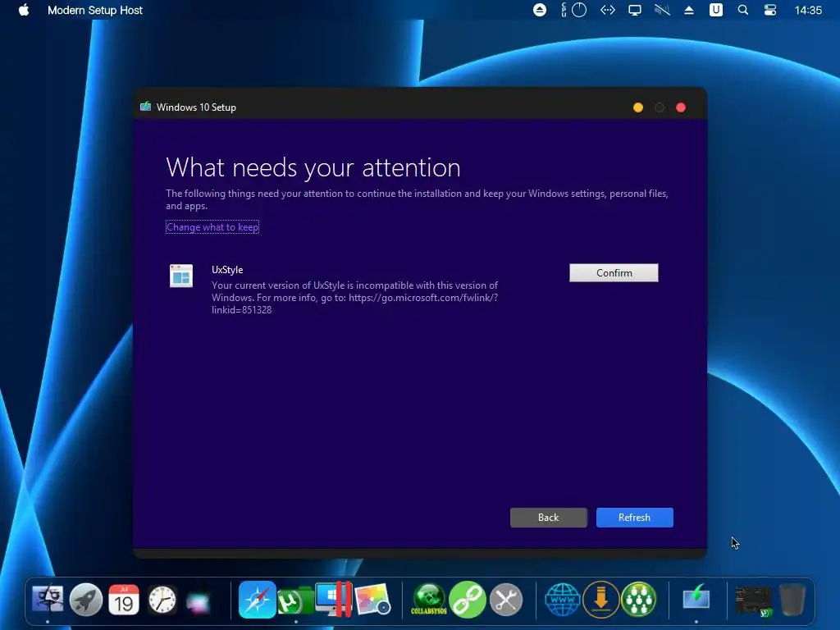
Task: Click the network arrows menu bar icon
Action: click(608, 10)
